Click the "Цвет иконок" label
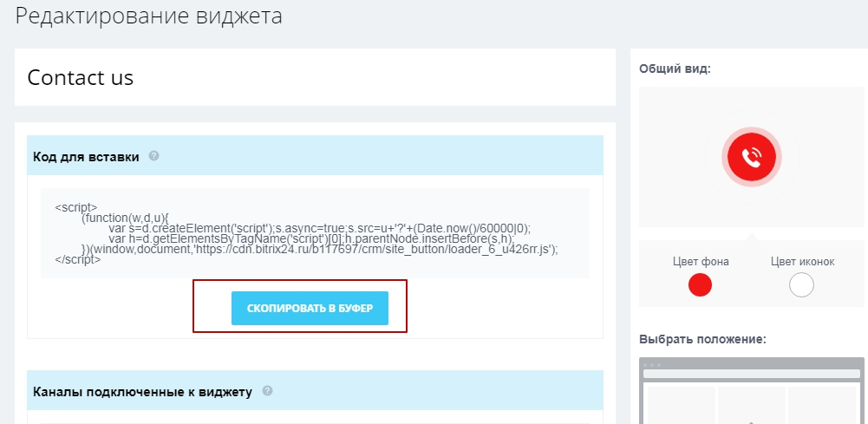This screenshot has height=424, width=868. pos(802,262)
